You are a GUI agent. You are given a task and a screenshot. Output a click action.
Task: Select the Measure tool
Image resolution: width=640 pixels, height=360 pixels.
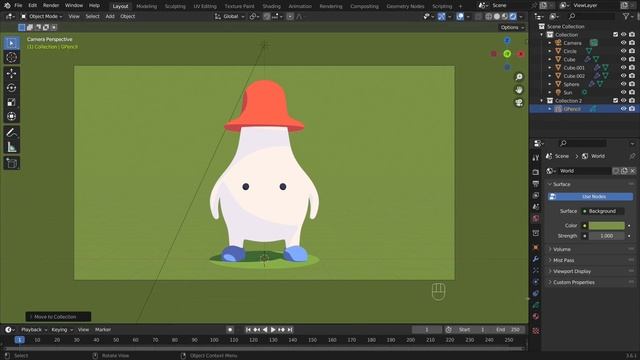click(x=11, y=147)
